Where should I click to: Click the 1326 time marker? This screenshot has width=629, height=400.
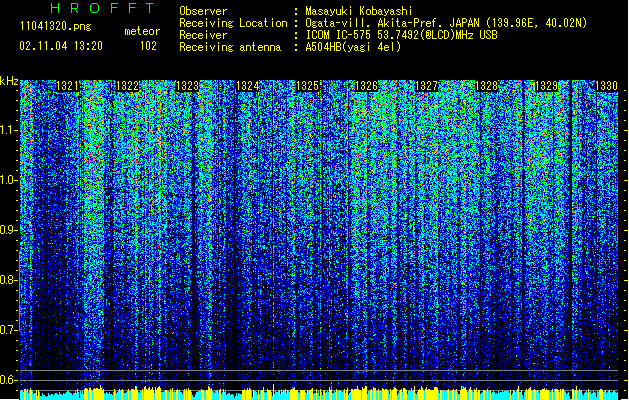[x=367, y=86]
